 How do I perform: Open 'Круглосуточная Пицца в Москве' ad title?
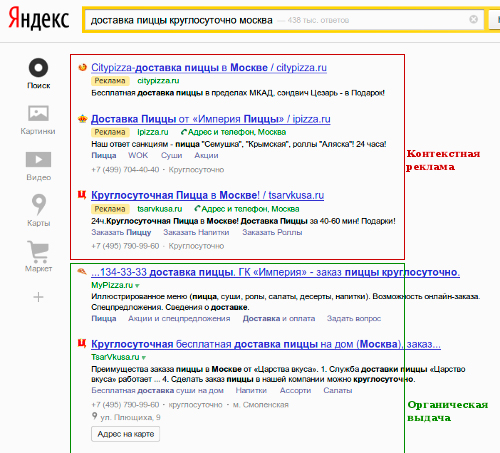(207, 195)
